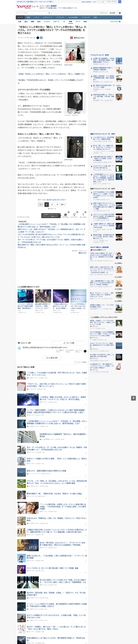Open the comment count bubble icon under the headline
138x644 pixels.
click(x=32, y=38)
